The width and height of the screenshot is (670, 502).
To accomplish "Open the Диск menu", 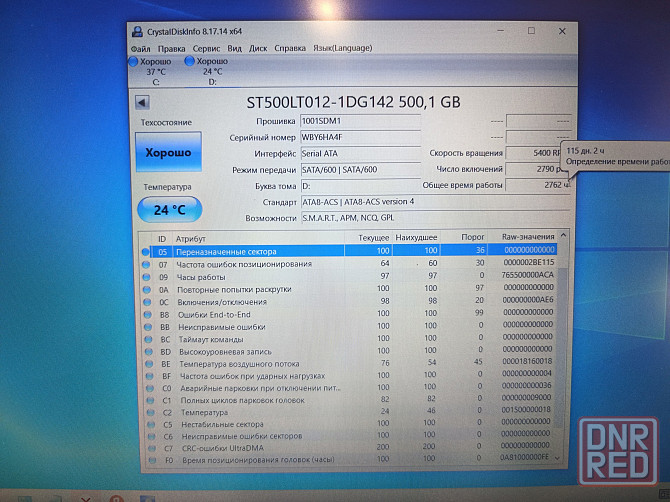I will (258, 48).
